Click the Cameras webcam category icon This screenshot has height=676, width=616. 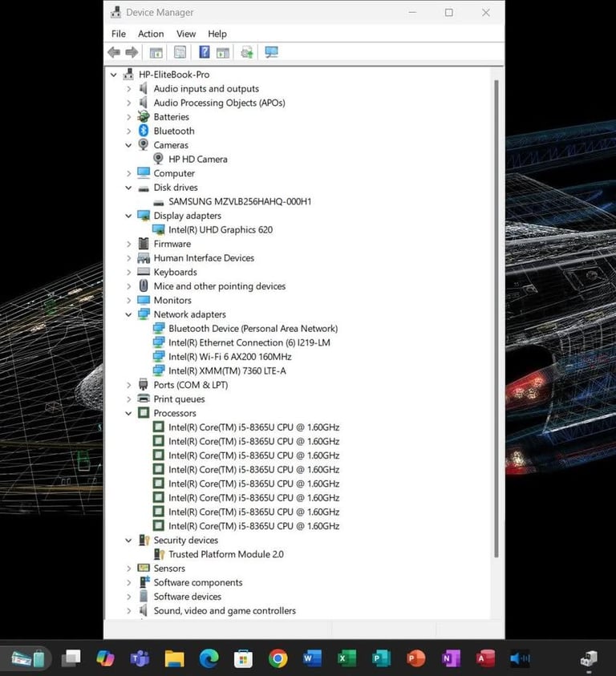point(144,145)
